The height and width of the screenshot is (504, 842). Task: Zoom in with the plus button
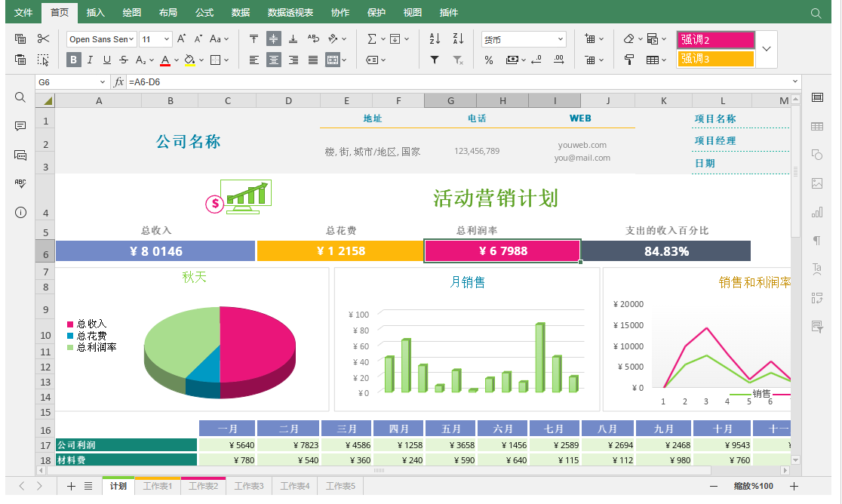coord(794,486)
